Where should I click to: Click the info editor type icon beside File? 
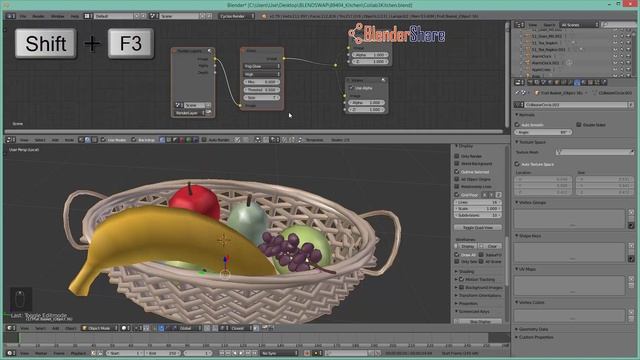point(10,16)
